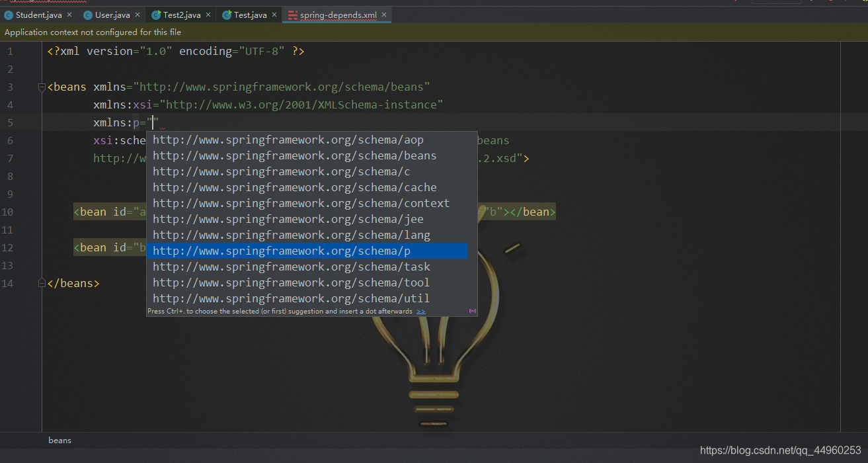
Task: Click the User.java class file icon
Action: click(88, 15)
